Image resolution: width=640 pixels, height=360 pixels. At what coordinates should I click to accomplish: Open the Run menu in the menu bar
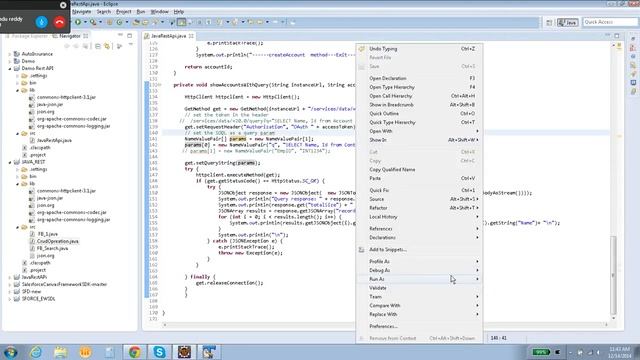pos(141,12)
